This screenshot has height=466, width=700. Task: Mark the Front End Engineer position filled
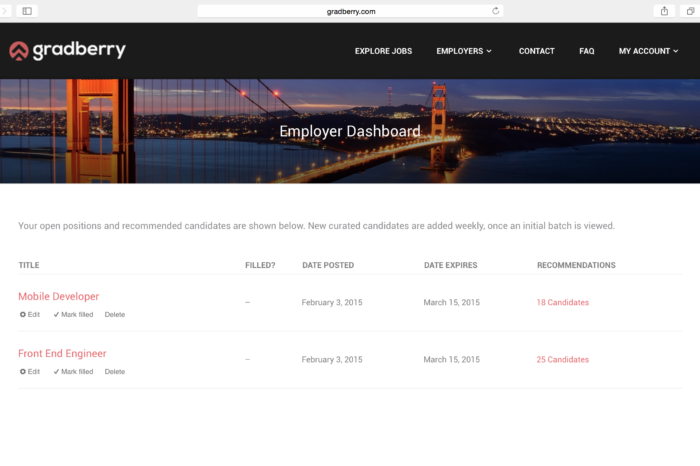(x=73, y=371)
